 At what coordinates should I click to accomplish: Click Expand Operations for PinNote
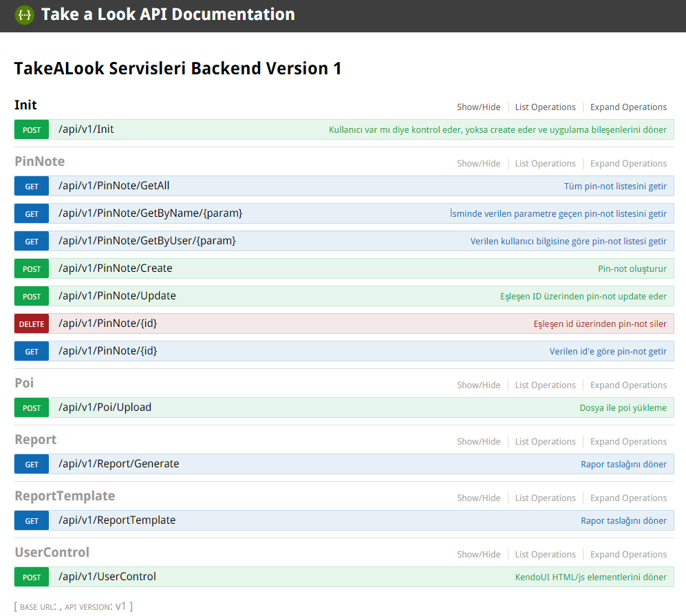628,164
